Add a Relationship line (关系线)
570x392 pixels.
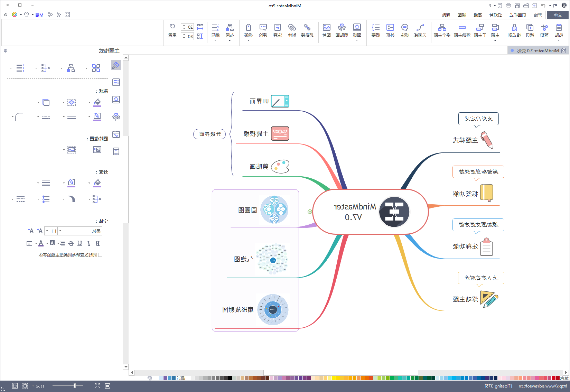pyautogui.click(x=420, y=30)
